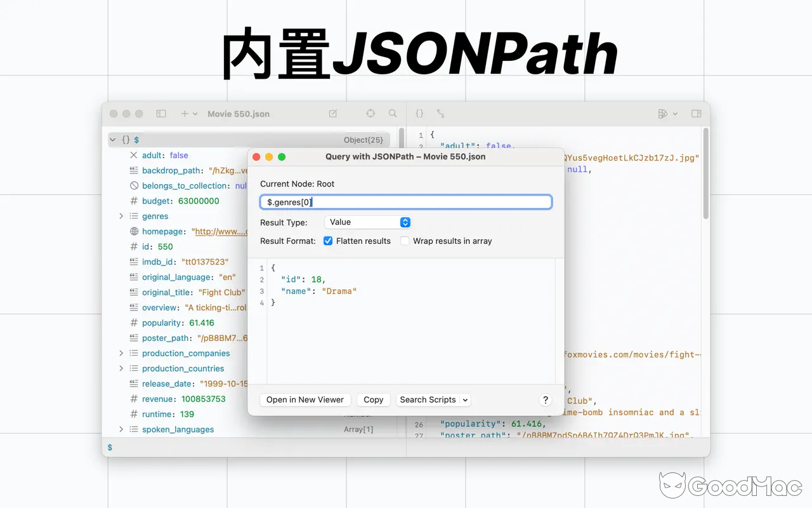
Task: Open the new tab chevron menu
Action: 193,113
